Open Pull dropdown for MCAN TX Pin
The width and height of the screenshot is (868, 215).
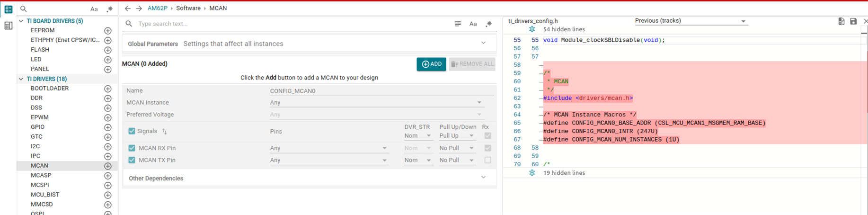[457, 160]
